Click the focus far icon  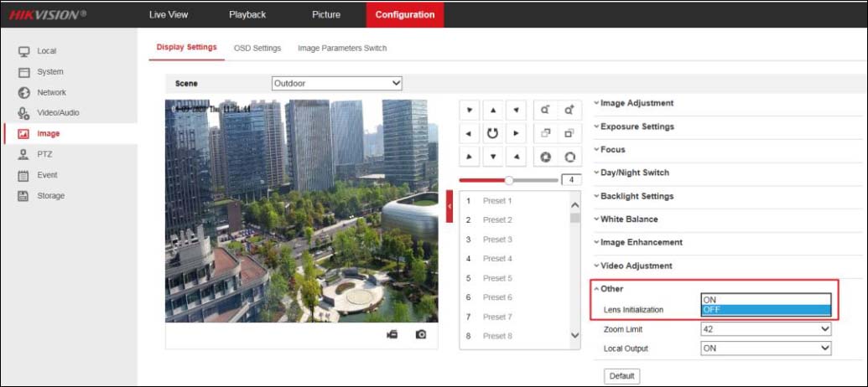pos(569,133)
